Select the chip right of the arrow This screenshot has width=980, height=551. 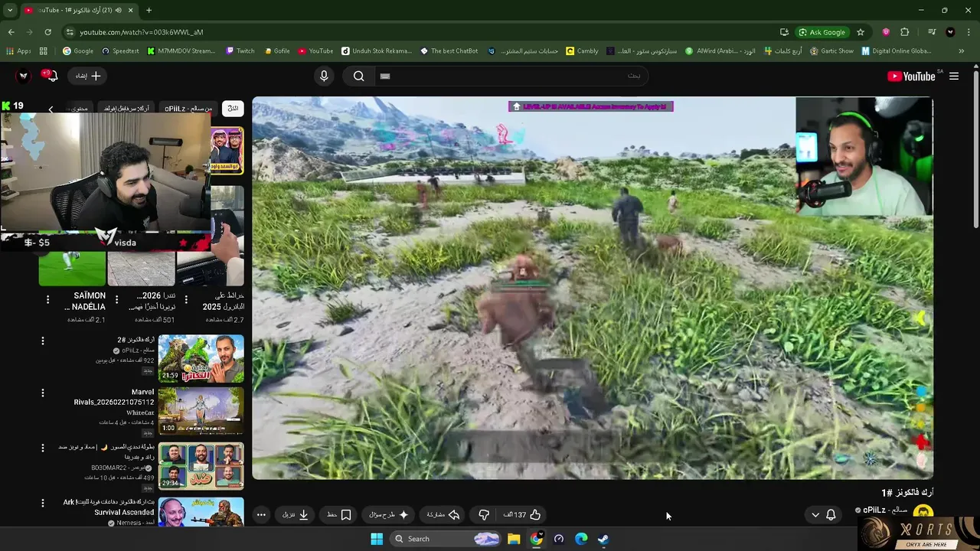click(78, 109)
